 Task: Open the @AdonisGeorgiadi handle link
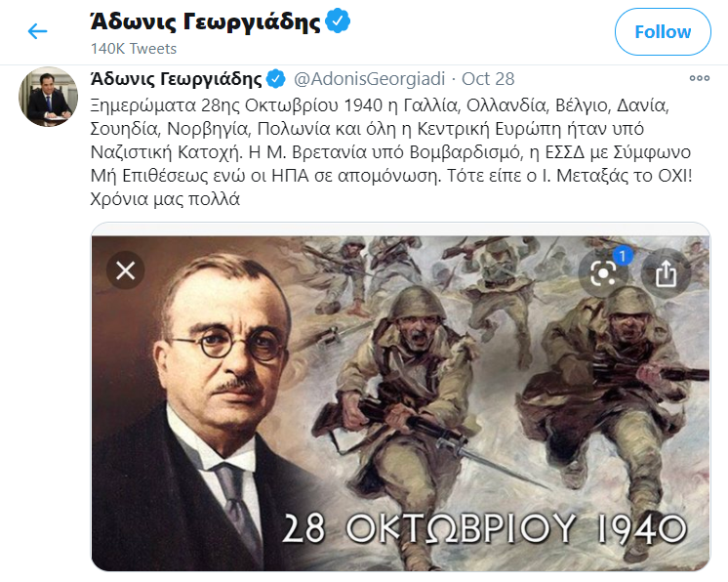tap(370, 79)
